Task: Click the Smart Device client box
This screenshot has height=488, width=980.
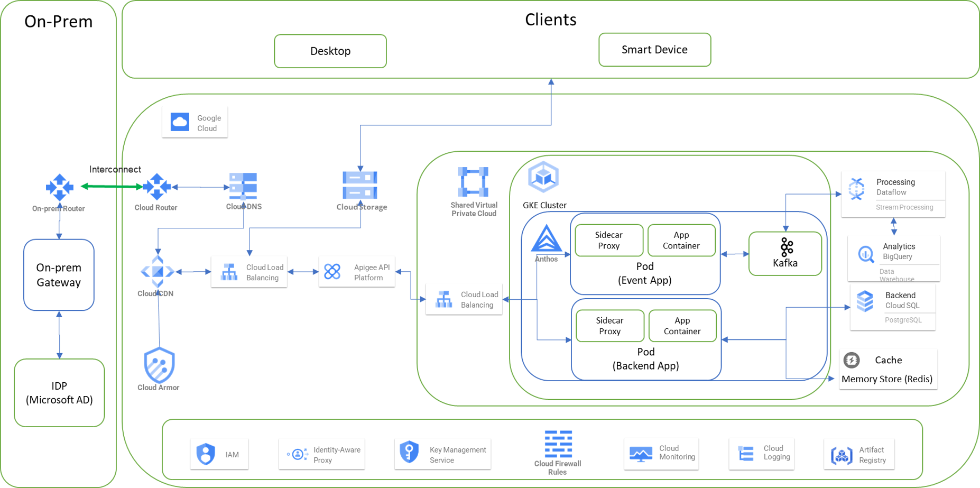Action: pos(654,50)
